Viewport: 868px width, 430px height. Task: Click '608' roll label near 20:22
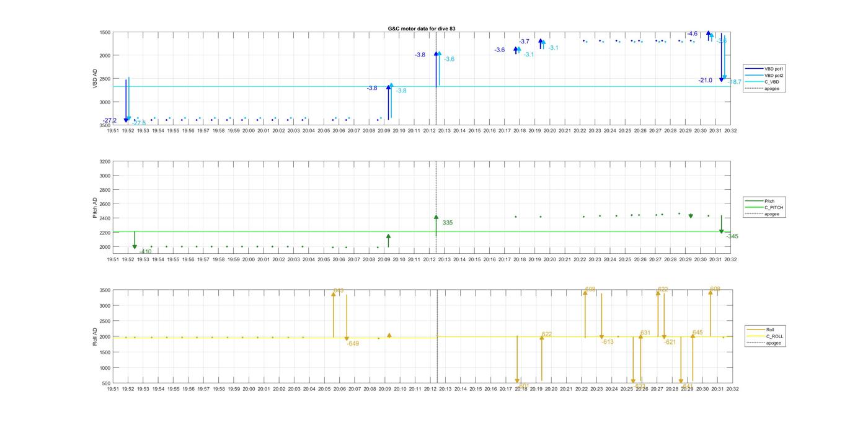(x=590, y=289)
